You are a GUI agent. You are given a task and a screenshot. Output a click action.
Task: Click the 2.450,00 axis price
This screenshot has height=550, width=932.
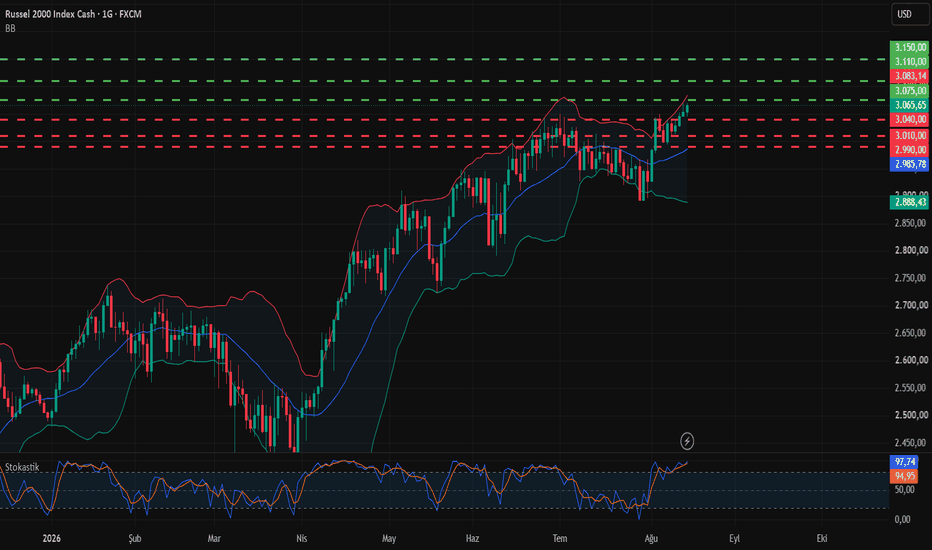click(x=911, y=442)
